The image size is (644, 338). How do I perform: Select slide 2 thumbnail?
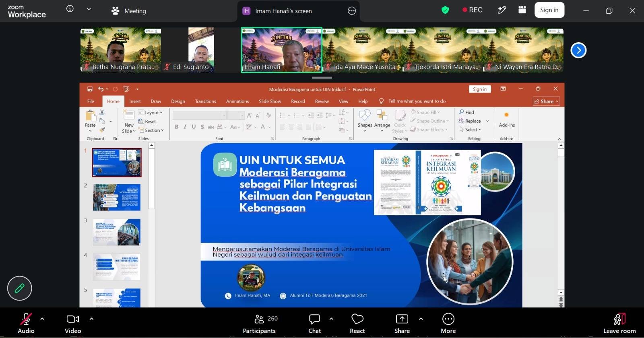tap(117, 197)
